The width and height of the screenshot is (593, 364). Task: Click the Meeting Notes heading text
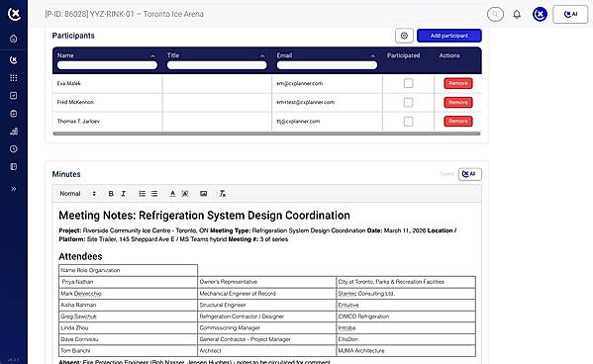pos(204,215)
